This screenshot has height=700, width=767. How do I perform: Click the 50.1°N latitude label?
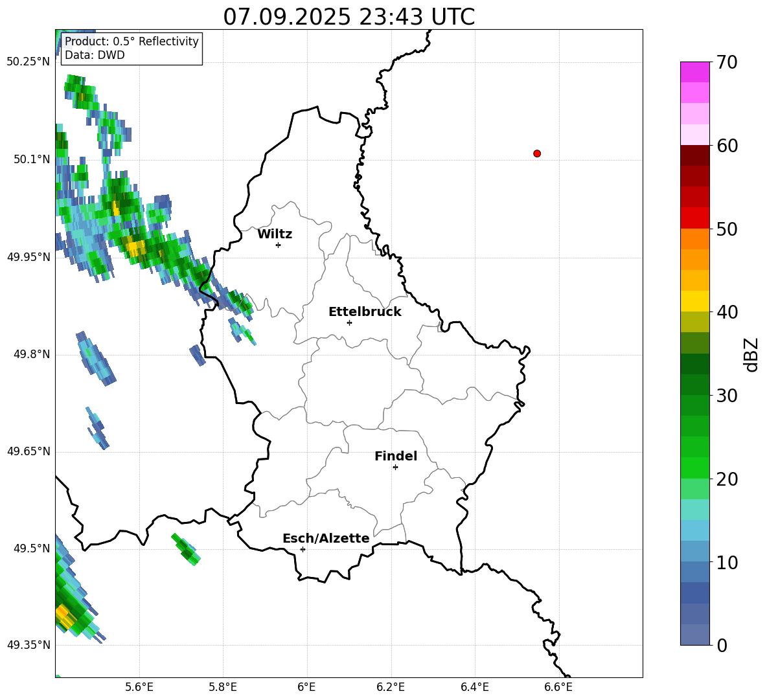click(32, 159)
